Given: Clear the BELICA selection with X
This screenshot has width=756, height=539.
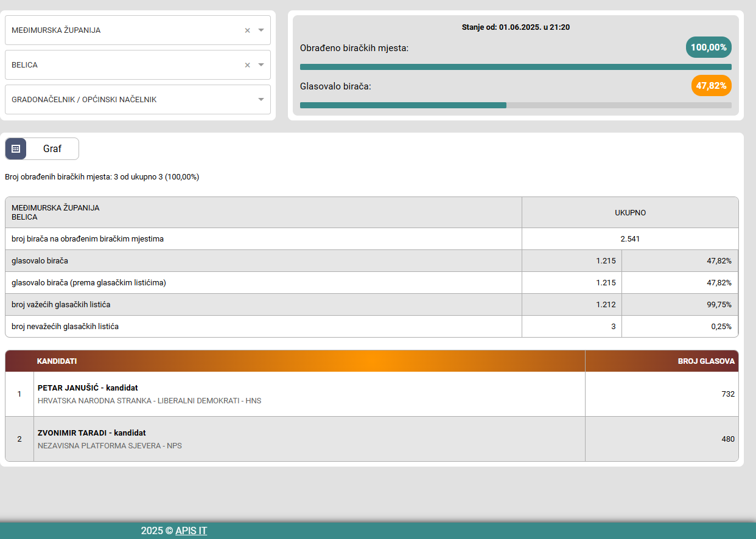Looking at the screenshot, I should [x=247, y=65].
